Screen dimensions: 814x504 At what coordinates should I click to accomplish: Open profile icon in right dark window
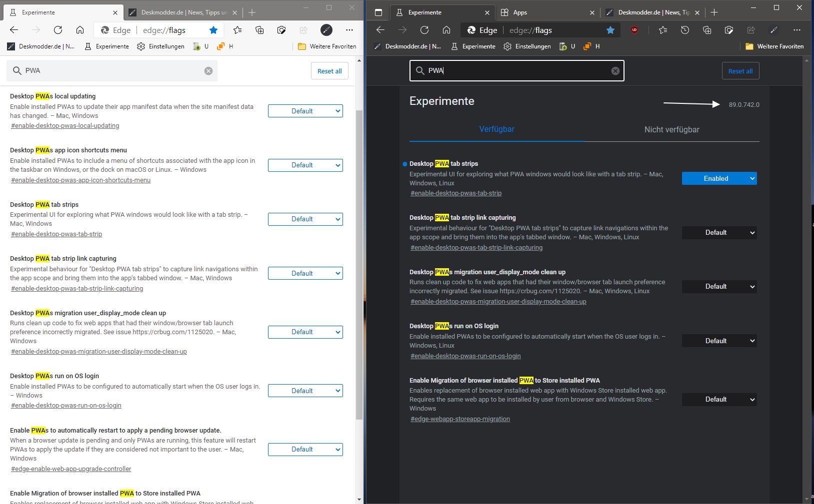point(774,30)
